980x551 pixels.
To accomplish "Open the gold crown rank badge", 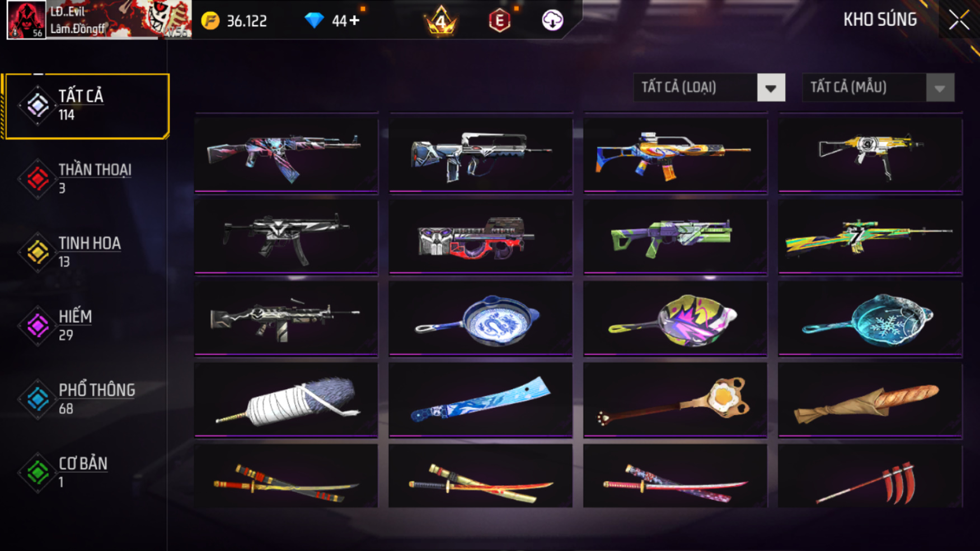I will click(441, 21).
